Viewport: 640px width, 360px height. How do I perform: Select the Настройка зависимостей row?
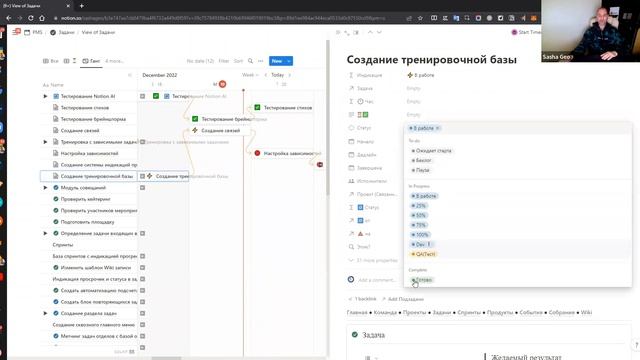[x=89, y=153]
